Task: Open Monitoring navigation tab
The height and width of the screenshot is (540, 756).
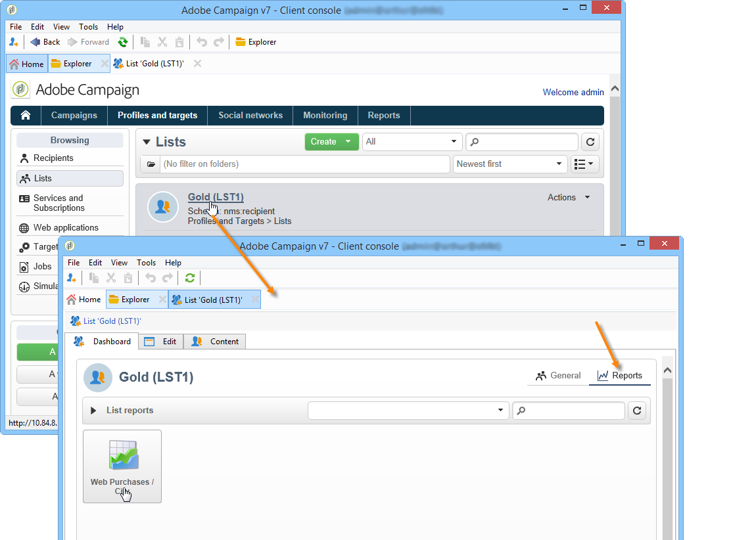Action: click(325, 115)
